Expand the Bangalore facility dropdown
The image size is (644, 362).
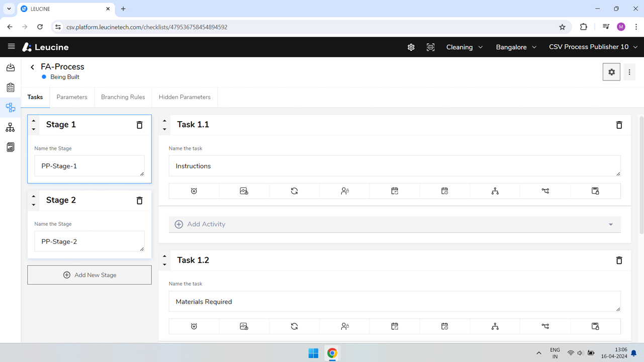click(516, 47)
